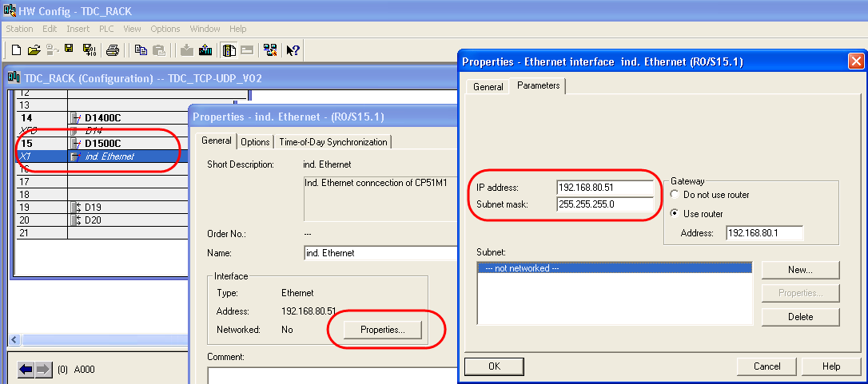This screenshot has height=384, width=868.
Task: Toggle the Catalog view toolbar icon
Action: coord(229,50)
